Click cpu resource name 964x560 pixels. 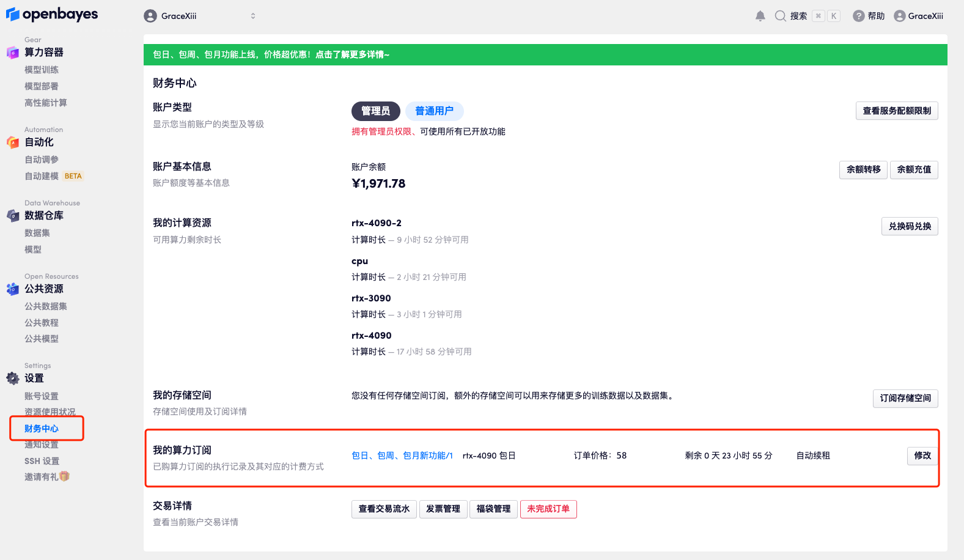(359, 261)
